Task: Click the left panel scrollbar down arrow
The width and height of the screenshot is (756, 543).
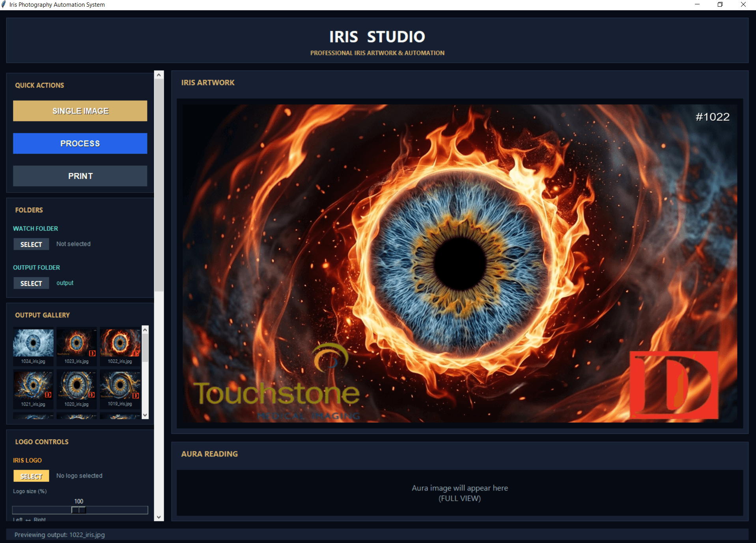Action: click(159, 517)
